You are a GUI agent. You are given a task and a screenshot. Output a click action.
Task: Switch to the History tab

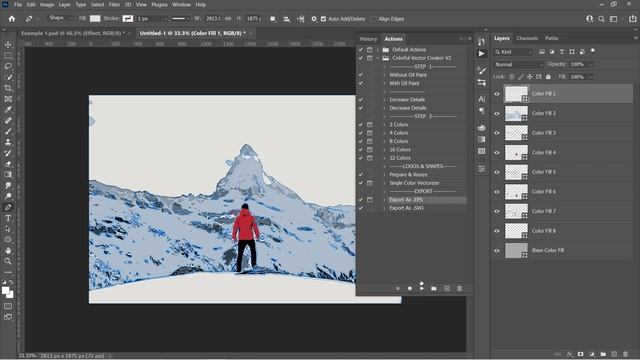point(368,39)
